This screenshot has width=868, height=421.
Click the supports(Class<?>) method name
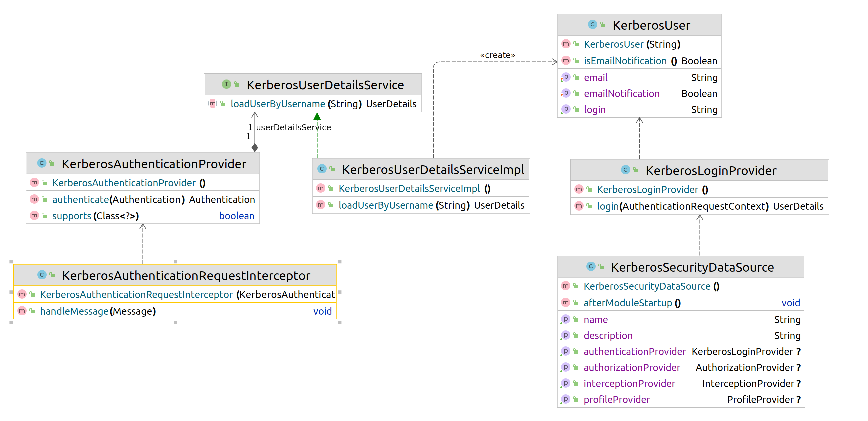pos(71,216)
